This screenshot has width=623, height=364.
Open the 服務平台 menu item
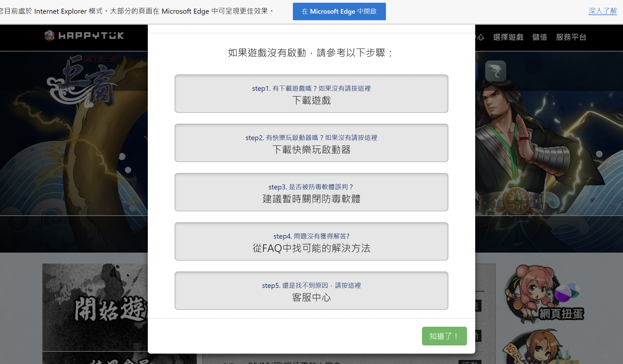tap(571, 37)
